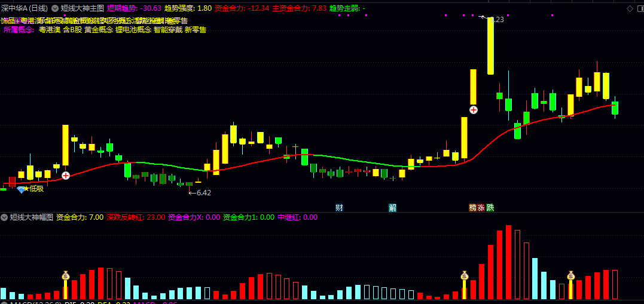Viewport: 644px width, 304px height.
Task: Click the 短期趋势: -30.63 readout
Action: tap(134, 8)
